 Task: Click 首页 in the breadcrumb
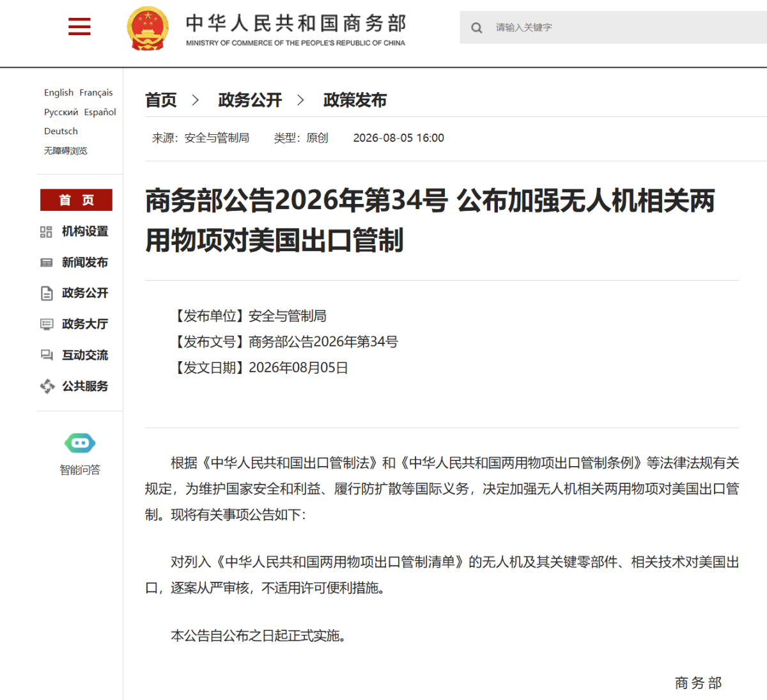click(161, 100)
